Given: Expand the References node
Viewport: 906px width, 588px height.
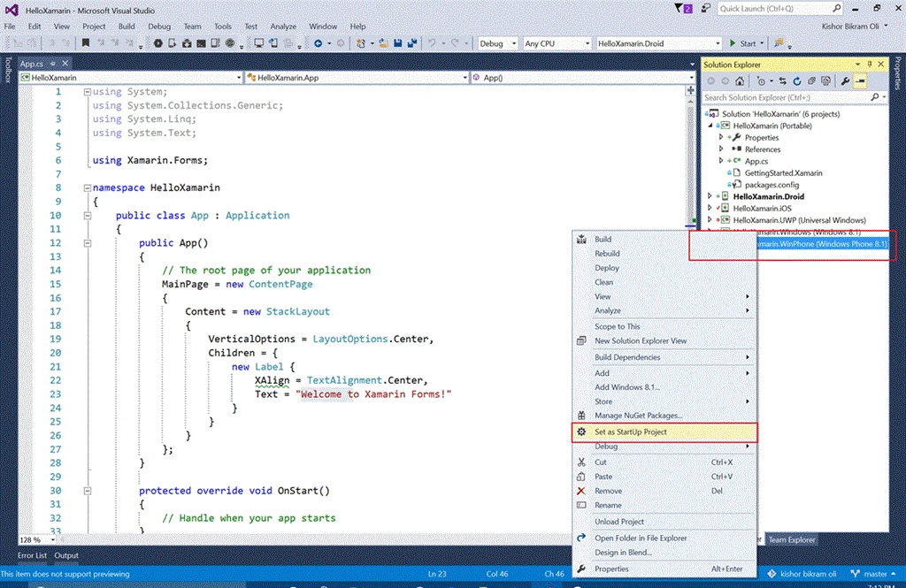Looking at the screenshot, I should 721,149.
